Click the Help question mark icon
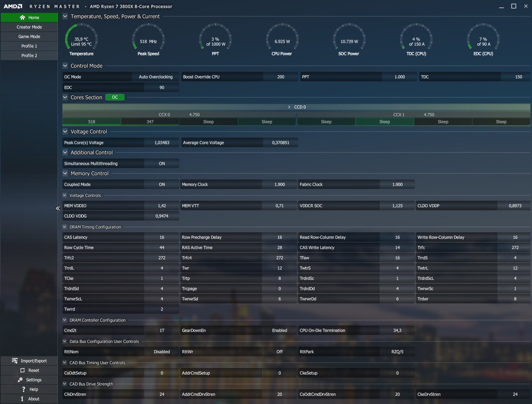Viewport: 532px width, 404px height. (x=23, y=389)
